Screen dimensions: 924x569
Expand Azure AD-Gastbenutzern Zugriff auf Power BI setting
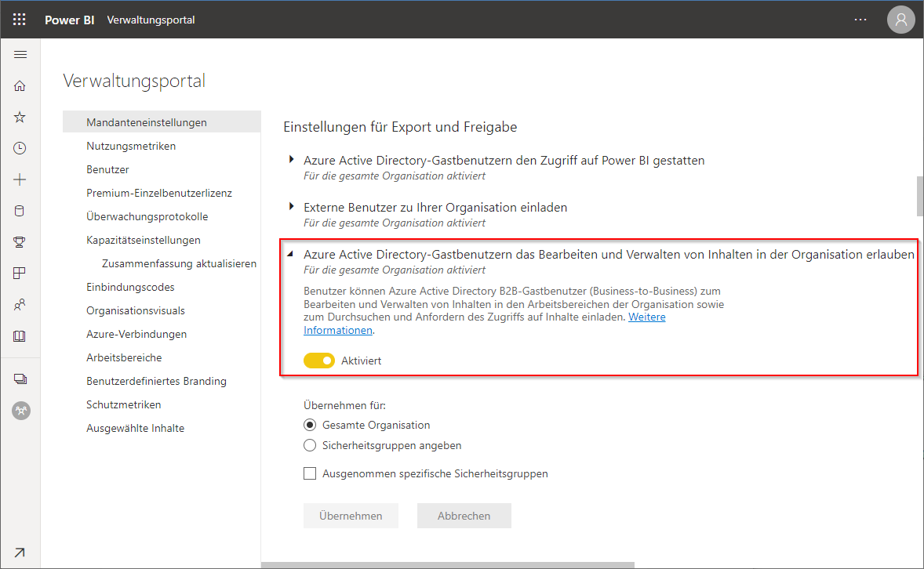click(x=291, y=160)
